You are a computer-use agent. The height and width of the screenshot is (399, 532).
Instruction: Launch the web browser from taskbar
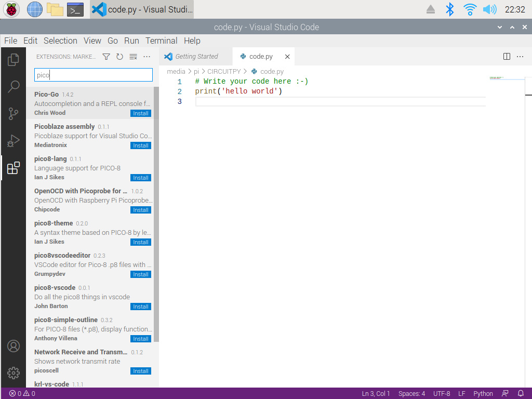[35, 9]
